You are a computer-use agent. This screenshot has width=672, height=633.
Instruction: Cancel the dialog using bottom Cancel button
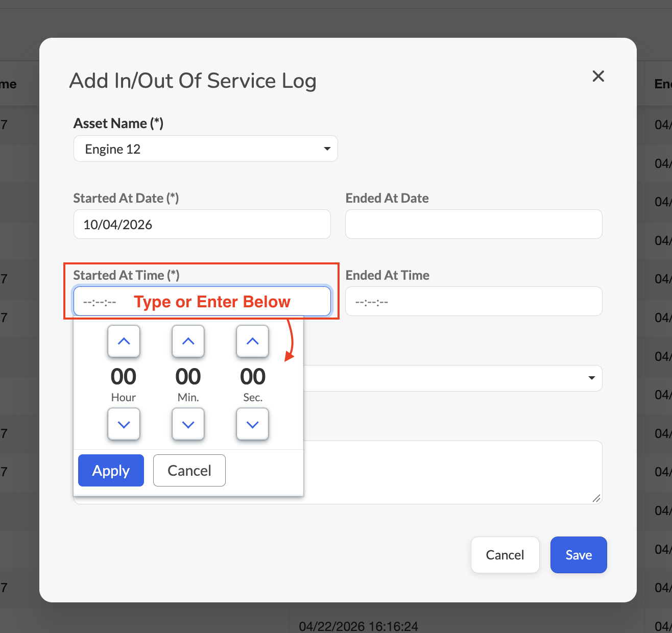[x=505, y=555]
